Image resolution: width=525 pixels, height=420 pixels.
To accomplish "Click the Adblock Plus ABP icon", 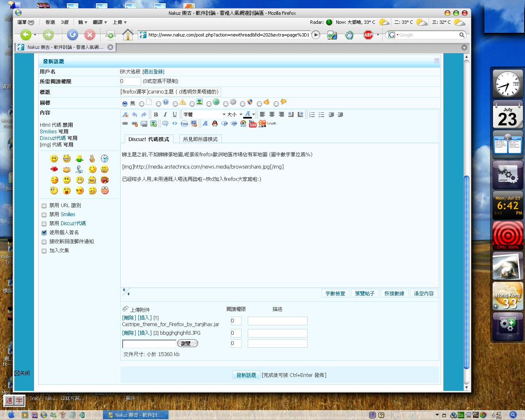I will [x=368, y=35].
